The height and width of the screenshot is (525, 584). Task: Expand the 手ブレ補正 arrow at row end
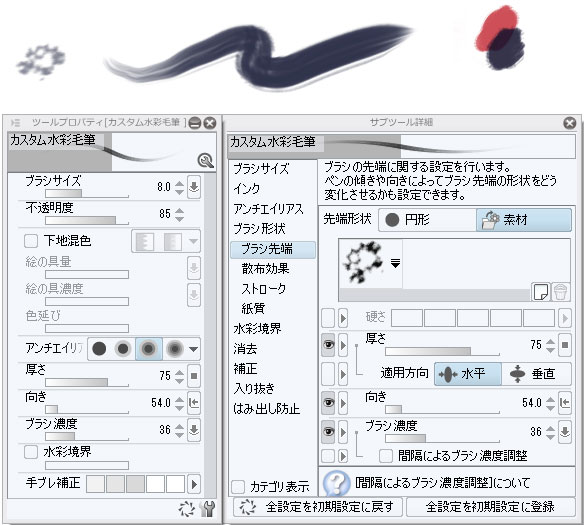(x=194, y=484)
